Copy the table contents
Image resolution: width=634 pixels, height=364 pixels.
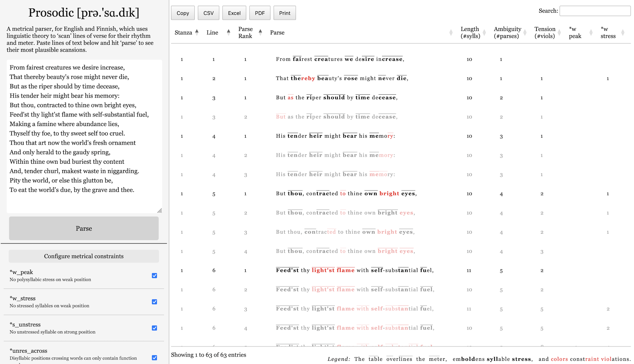pos(182,13)
